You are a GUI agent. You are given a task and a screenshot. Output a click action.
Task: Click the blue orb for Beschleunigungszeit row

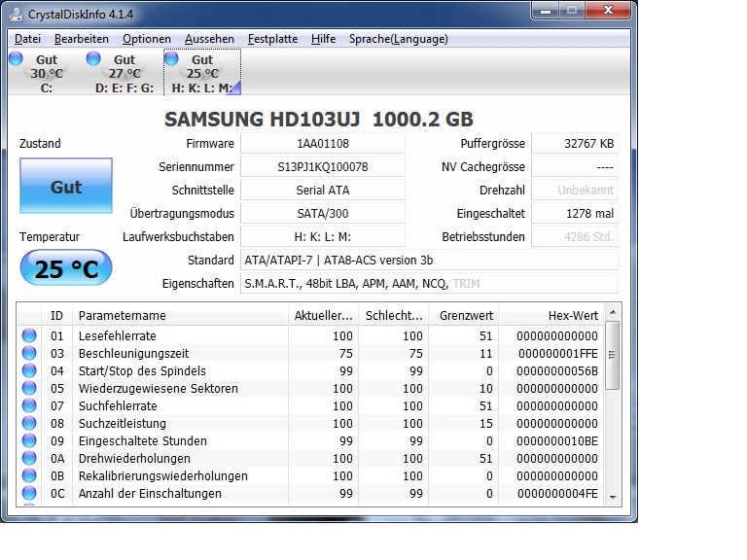click(x=29, y=353)
